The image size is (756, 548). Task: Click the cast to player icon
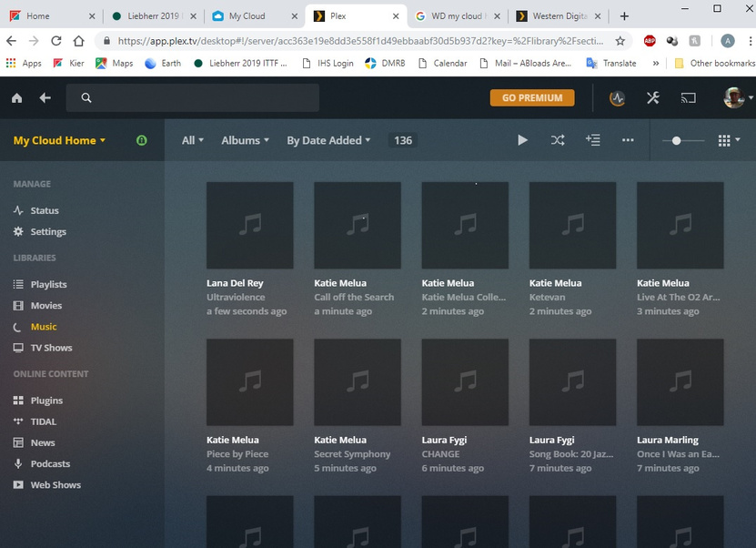tap(688, 98)
